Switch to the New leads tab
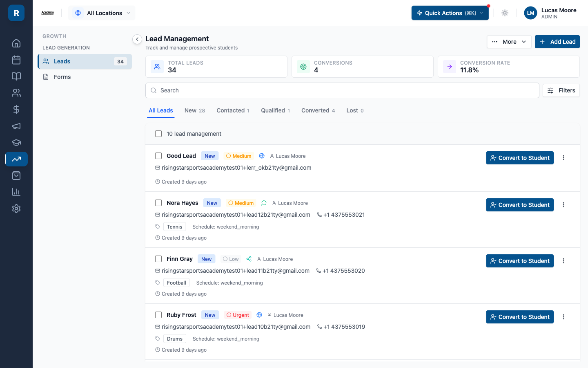 [195, 110]
